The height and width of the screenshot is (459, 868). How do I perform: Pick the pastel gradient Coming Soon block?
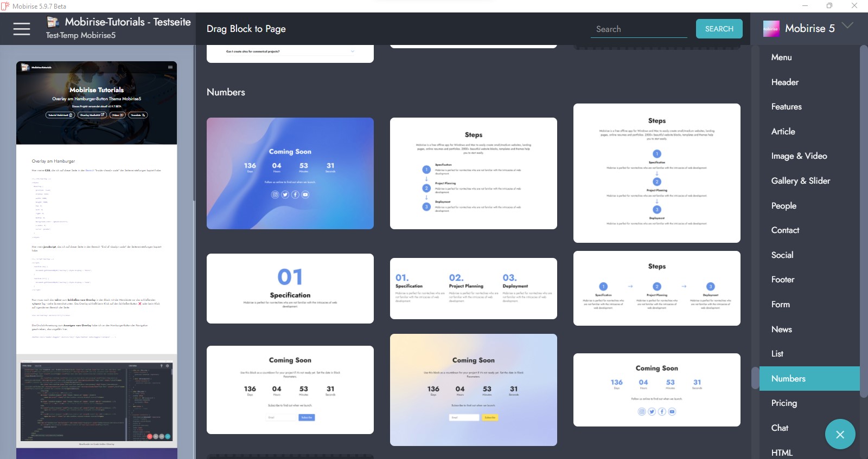click(474, 390)
